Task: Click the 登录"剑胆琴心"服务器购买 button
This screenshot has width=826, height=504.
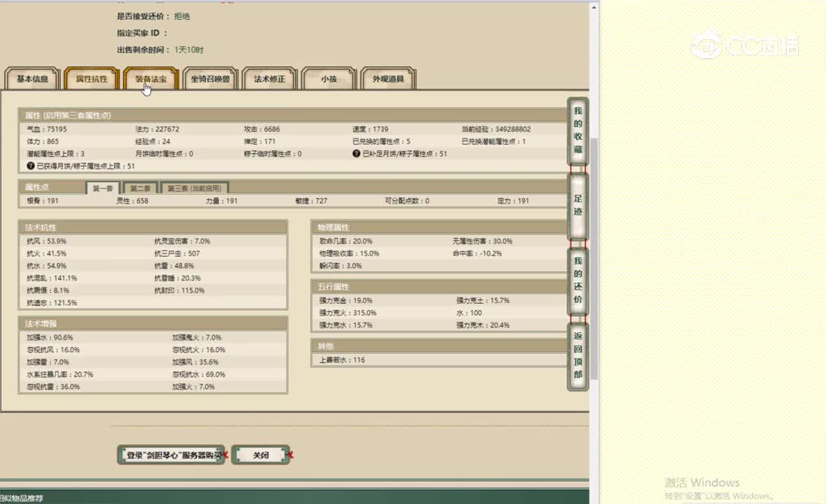Action: tap(171, 455)
